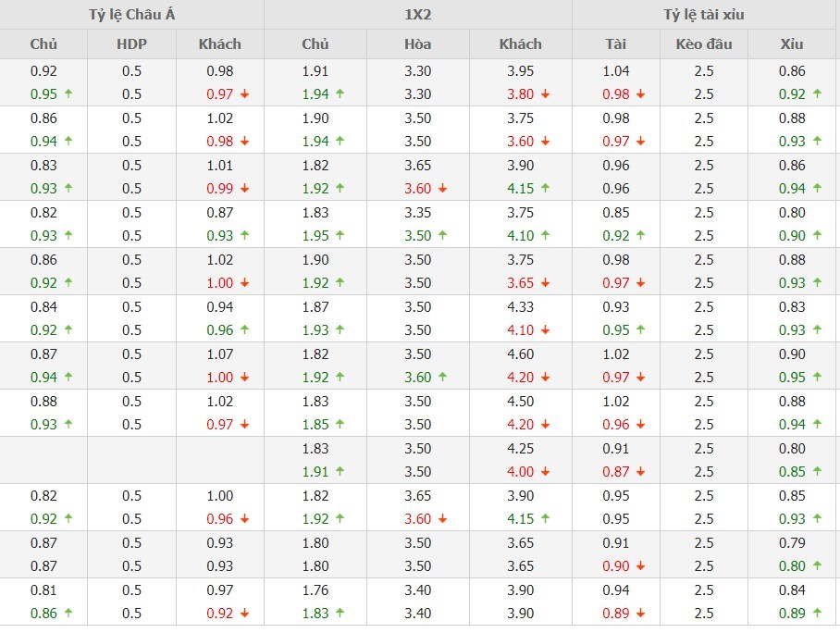Click the red down arrow beside 3.60 odds in third row
The height and width of the screenshot is (633, 840).
442,189
